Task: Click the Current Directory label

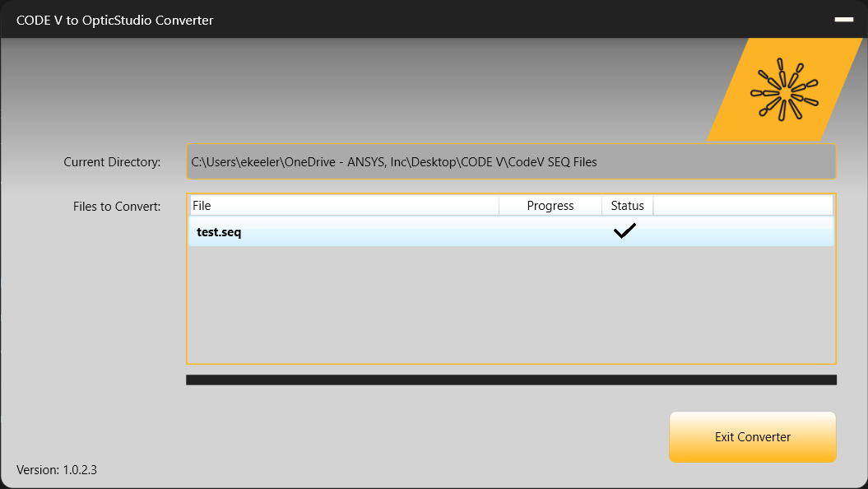Action: click(112, 161)
